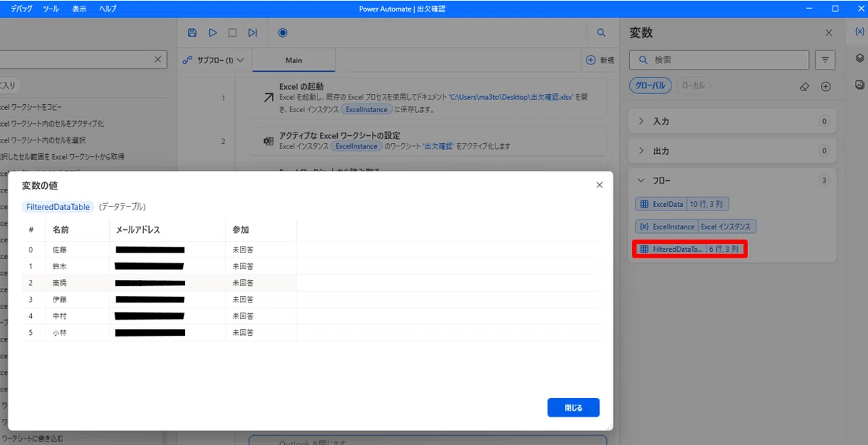This screenshot has height=445, width=868.
Task: Add a new variable with the plus icon
Action: click(825, 86)
